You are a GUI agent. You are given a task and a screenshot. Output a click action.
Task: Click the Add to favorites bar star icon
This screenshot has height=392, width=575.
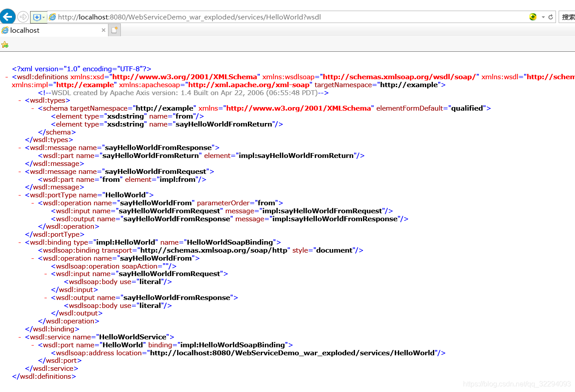pos(5,44)
